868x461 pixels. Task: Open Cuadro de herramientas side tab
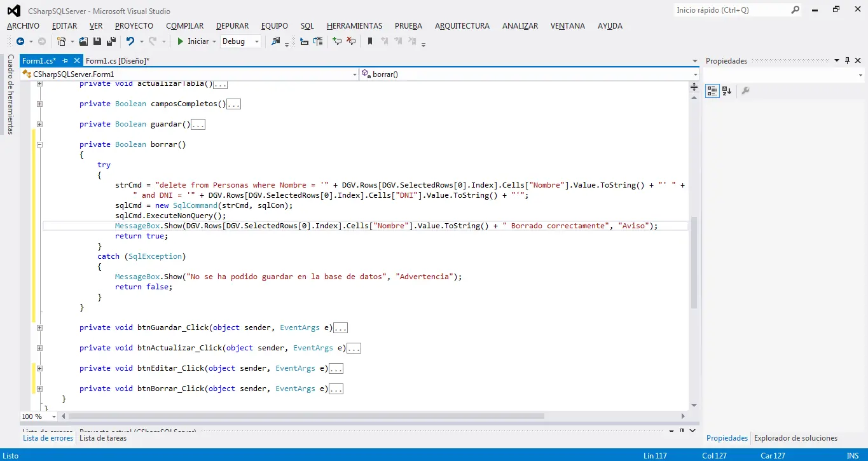[x=10, y=94]
